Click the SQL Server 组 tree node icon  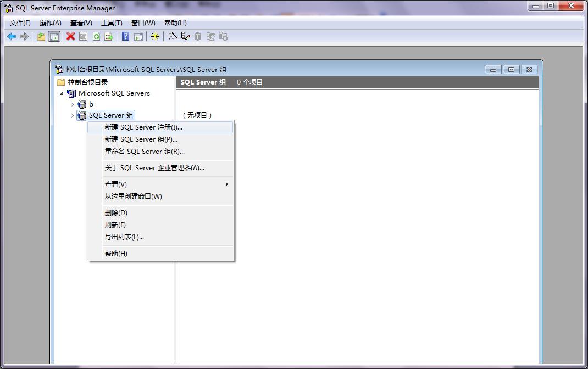coord(82,115)
